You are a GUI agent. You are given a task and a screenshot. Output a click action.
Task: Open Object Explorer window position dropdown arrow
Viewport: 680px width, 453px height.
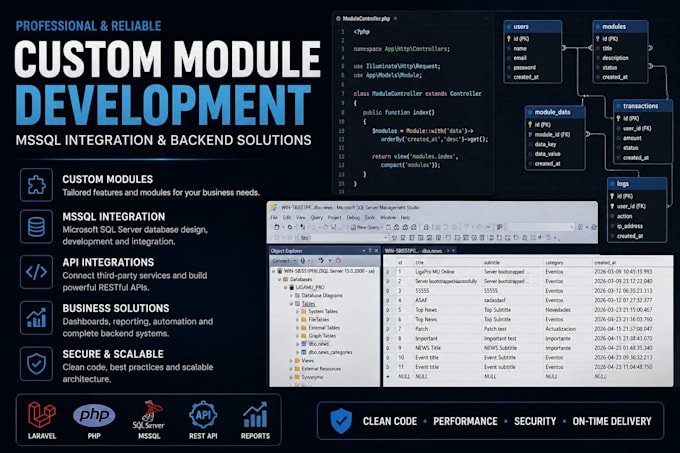[x=364, y=251]
